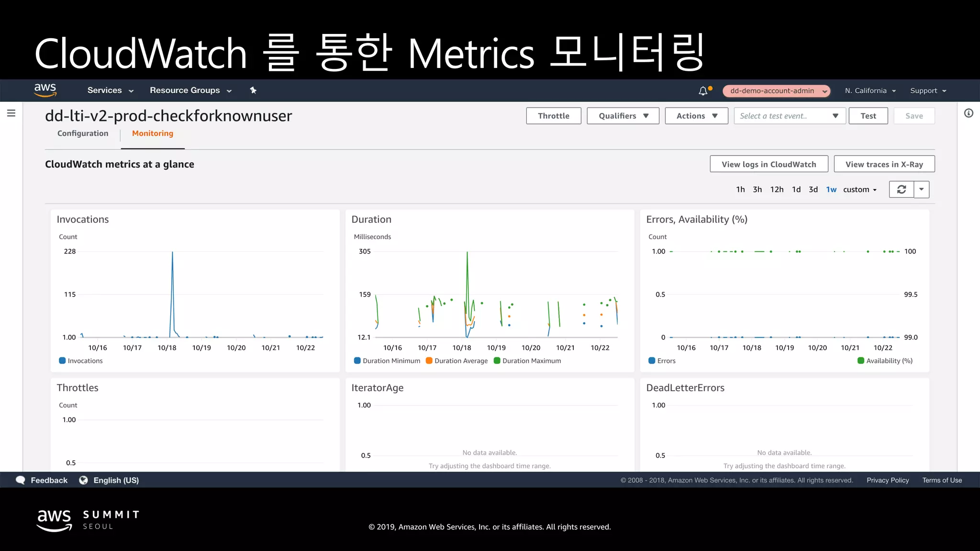Click the Duration chart title
Screen dimensions: 980x551
371,220
